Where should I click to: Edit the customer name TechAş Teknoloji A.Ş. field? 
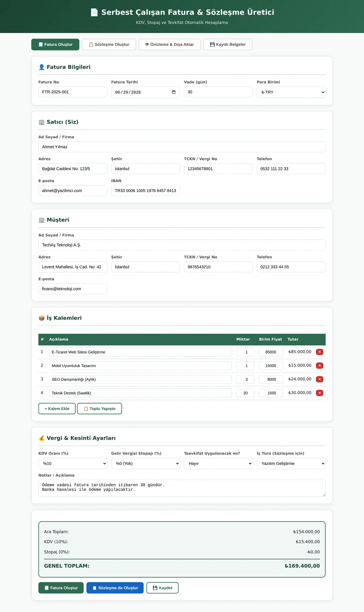182,245
